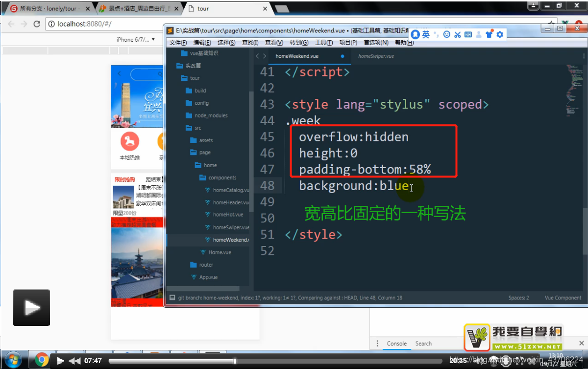The image size is (588, 369).
Task: Click the IME user avatar icon
Action: click(416, 34)
